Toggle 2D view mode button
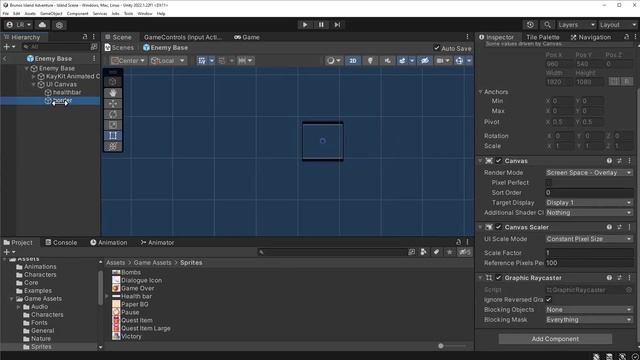The image size is (640, 360). coord(353,60)
